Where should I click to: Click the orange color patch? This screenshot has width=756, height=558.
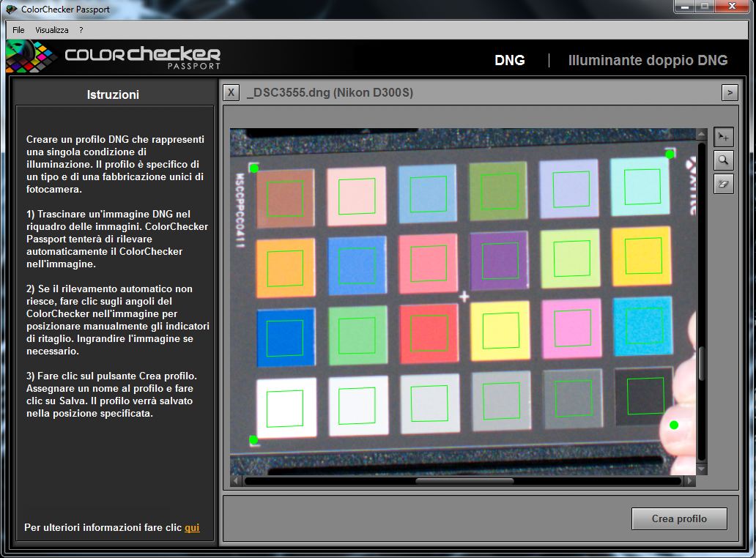point(286,269)
